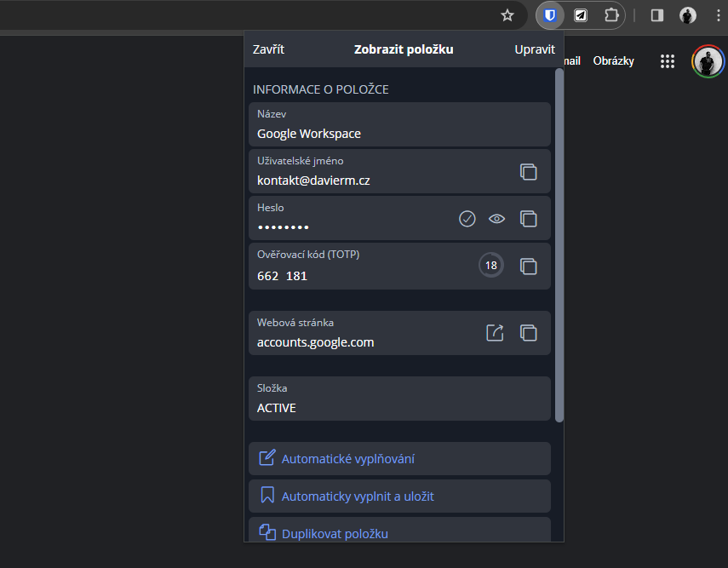Click the INFORMACE O POLOŽCE section heading
Image resolution: width=728 pixels, height=568 pixels.
click(320, 89)
